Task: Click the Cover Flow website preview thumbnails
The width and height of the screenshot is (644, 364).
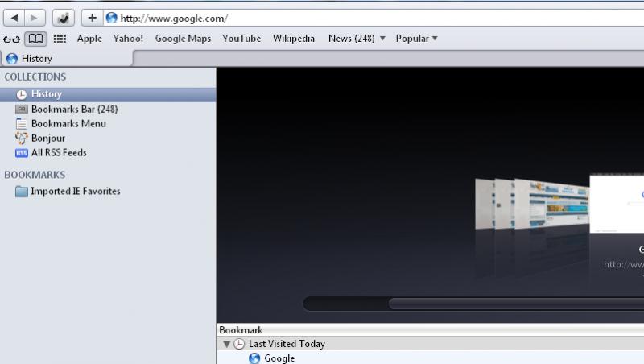Action: [532, 204]
